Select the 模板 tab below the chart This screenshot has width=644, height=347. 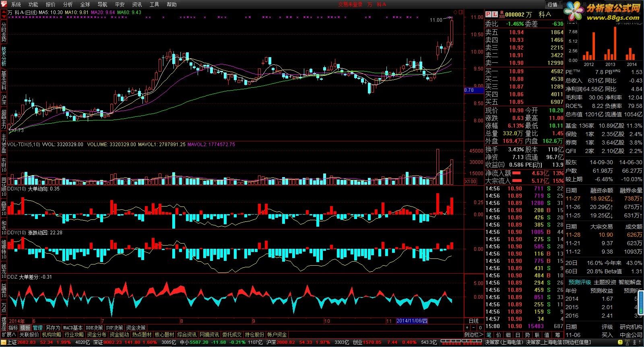(x=25, y=328)
